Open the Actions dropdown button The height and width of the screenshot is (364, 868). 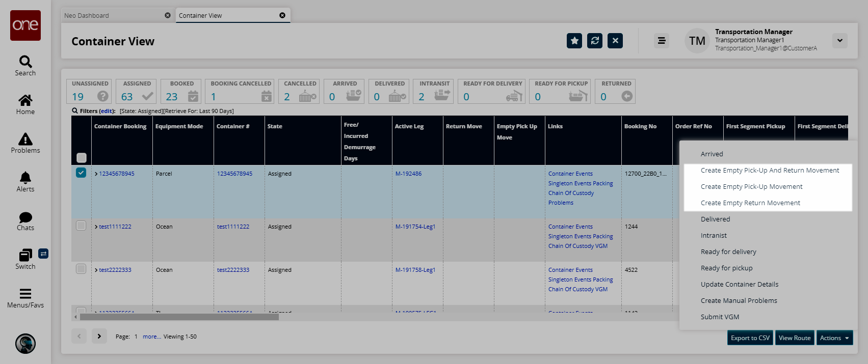(x=834, y=338)
